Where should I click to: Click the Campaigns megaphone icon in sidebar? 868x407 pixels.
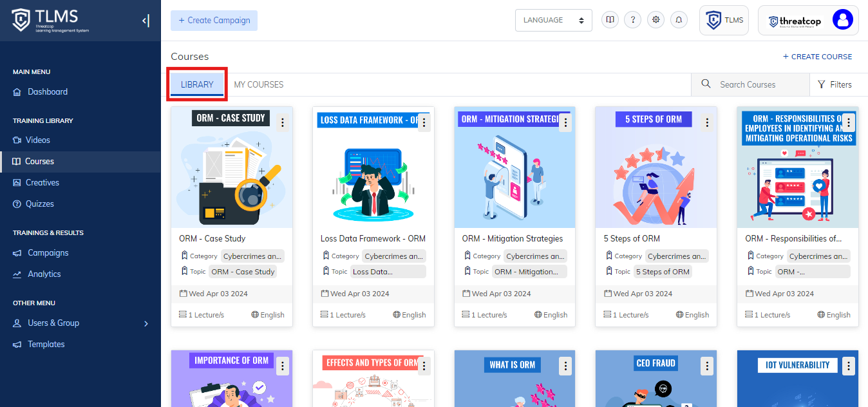click(17, 253)
